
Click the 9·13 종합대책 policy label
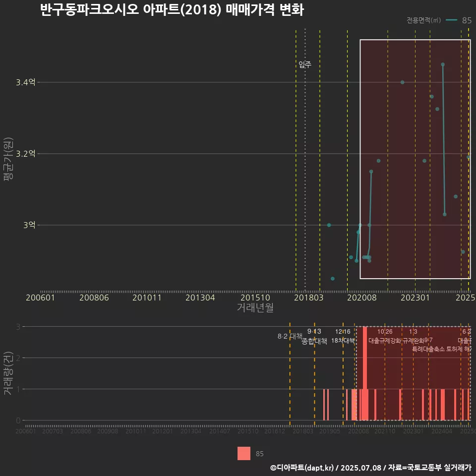[x=314, y=336]
